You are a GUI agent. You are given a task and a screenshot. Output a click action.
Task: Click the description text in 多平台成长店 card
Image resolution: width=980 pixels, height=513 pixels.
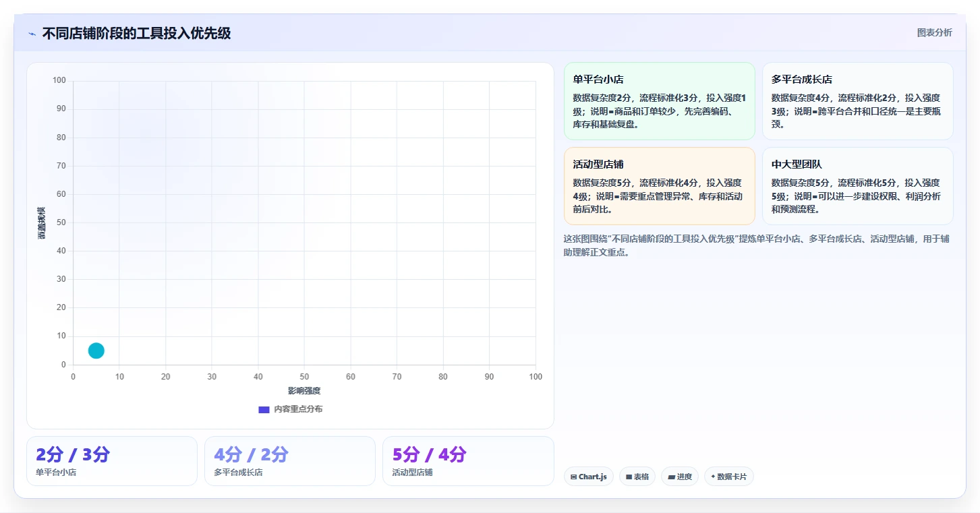[x=856, y=111]
